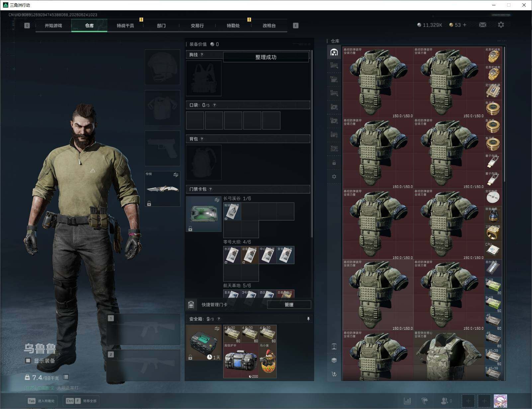Click the 管理 button
This screenshot has width=532, height=409.
[289, 305]
